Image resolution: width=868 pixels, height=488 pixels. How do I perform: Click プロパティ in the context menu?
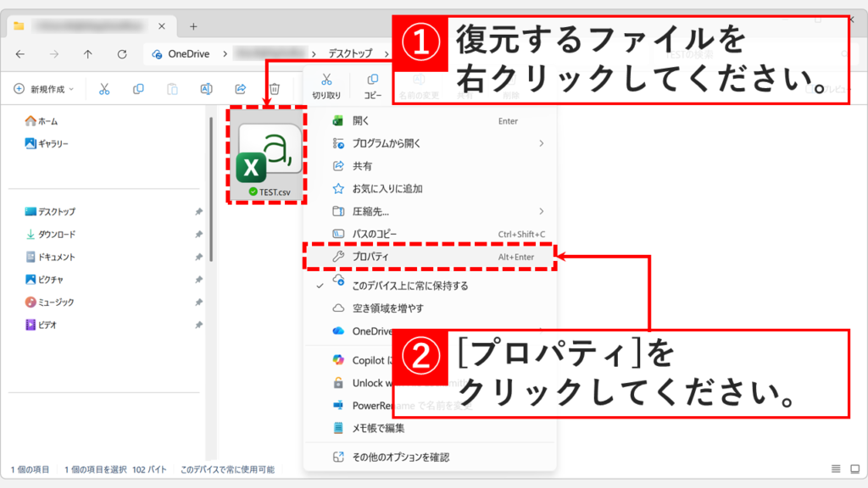click(x=429, y=257)
